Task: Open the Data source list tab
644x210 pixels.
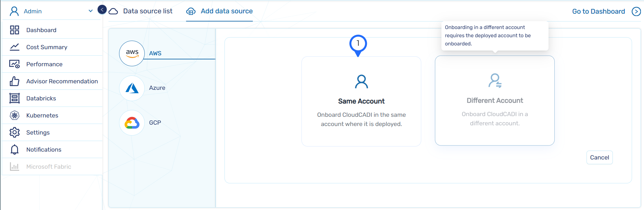Action: pos(147,11)
